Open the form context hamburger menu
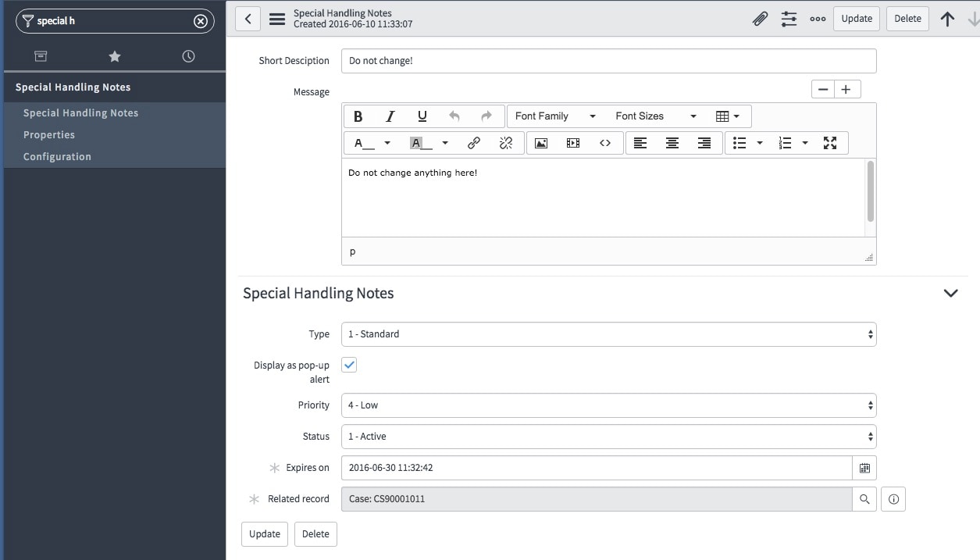 277,19
